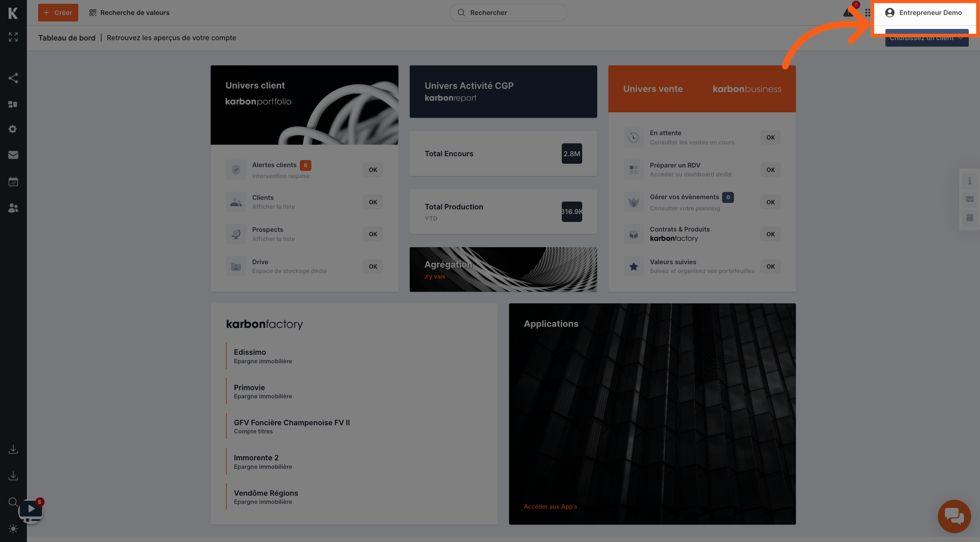Toggle fullscreen expand icon in sidebar
This screenshot has width=980, height=542.
click(x=13, y=37)
